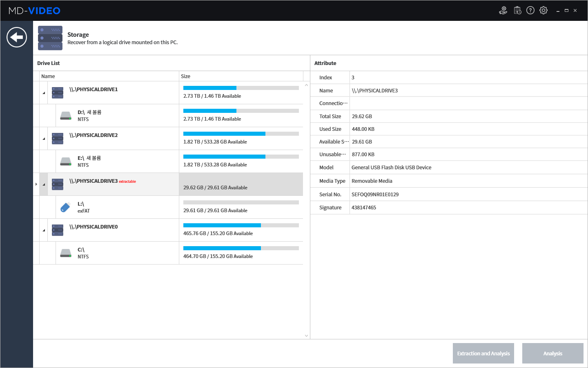Select the \\.\PHYSICALDRIVE0 row

(x=168, y=230)
